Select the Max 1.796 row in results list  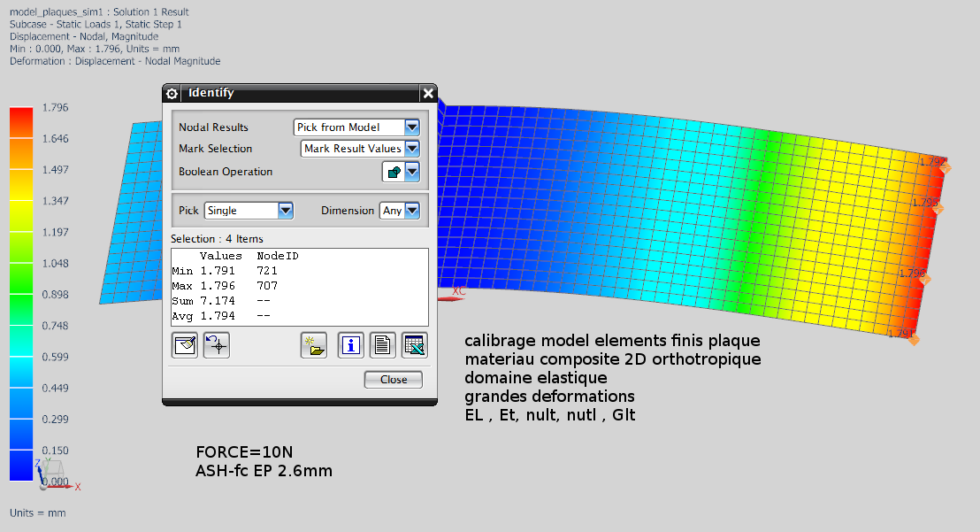pyautogui.click(x=299, y=286)
